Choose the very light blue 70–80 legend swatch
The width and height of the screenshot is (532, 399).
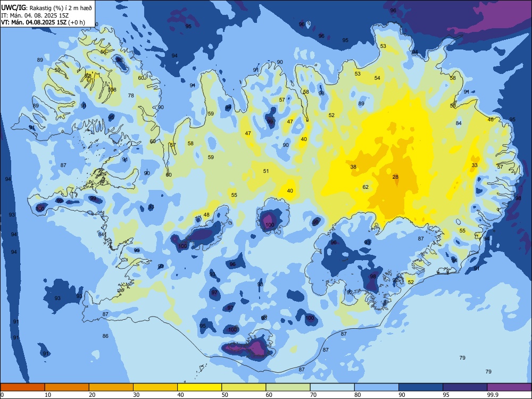pyautogui.click(x=332, y=387)
